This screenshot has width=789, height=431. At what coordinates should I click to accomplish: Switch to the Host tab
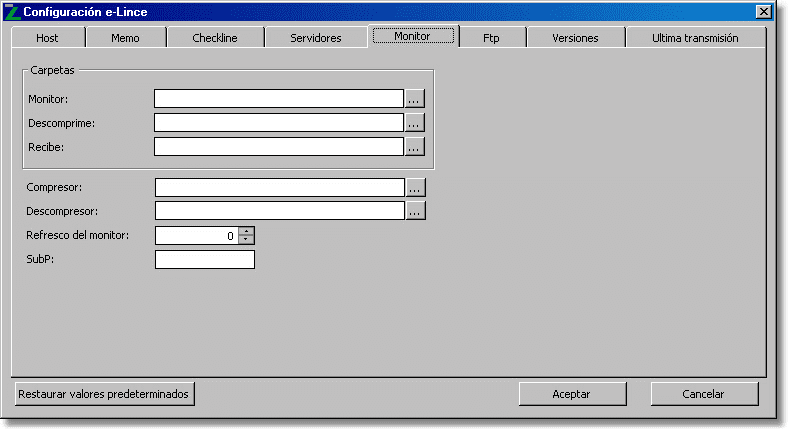tap(48, 38)
